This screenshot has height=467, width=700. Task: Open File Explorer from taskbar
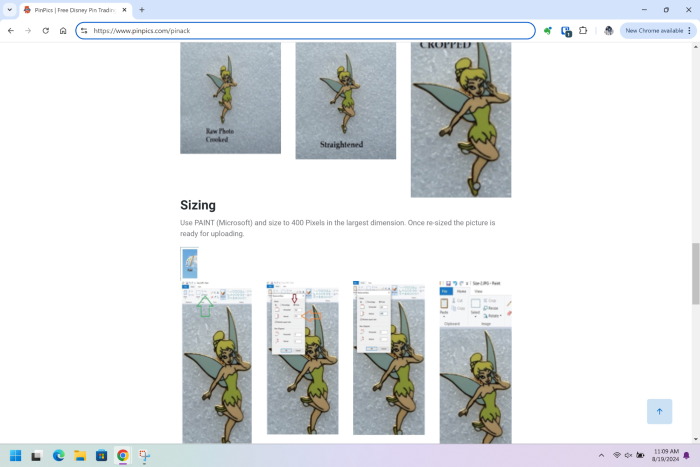click(80, 455)
